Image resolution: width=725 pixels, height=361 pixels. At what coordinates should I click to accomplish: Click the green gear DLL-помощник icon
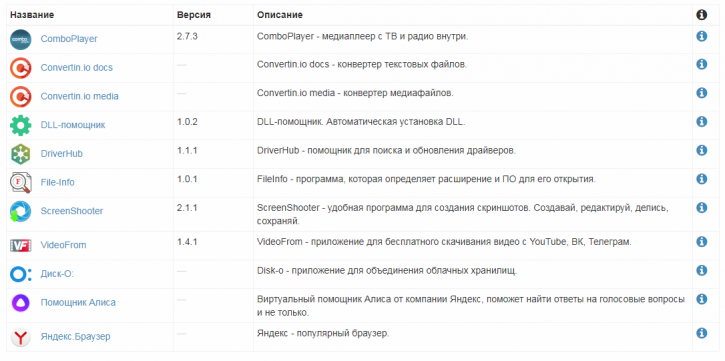(x=21, y=125)
